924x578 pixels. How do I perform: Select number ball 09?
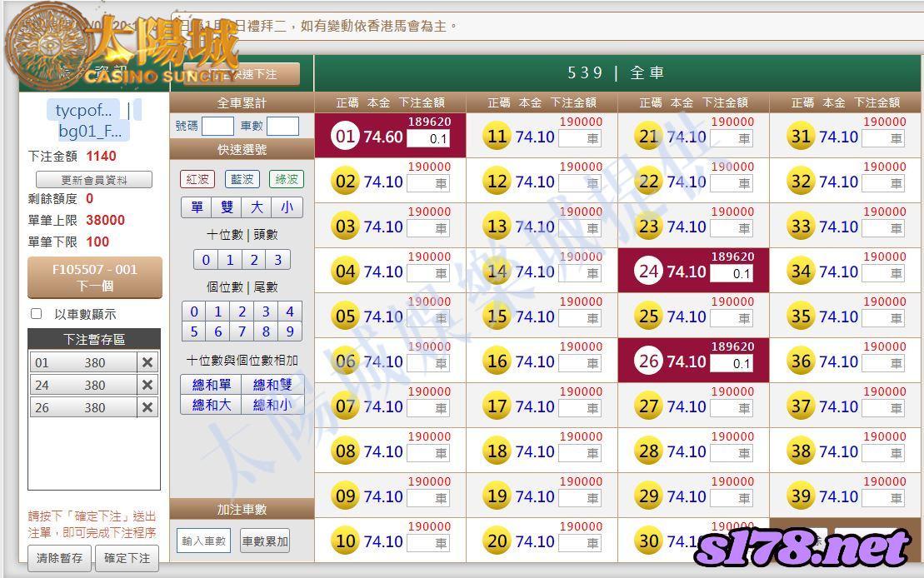click(345, 496)
